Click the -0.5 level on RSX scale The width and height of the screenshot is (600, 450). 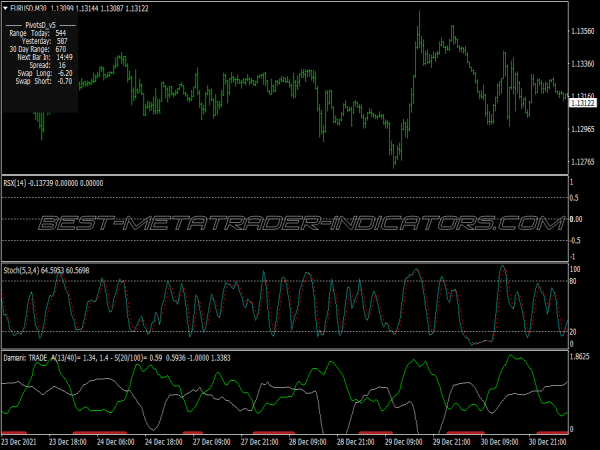(x=575, y=240)
